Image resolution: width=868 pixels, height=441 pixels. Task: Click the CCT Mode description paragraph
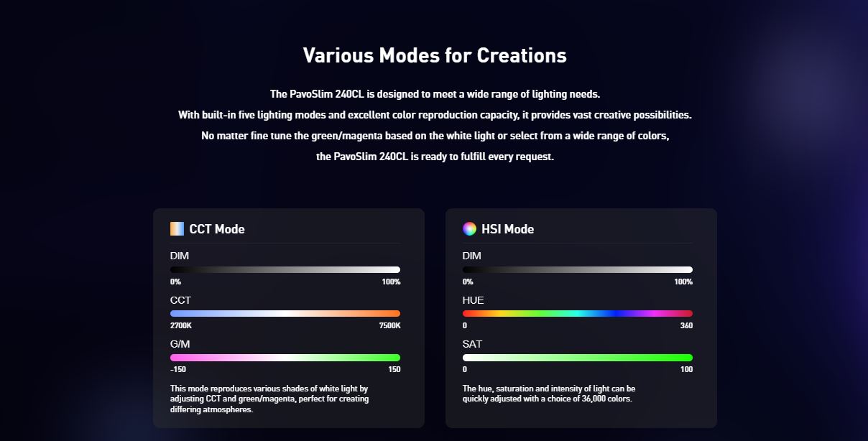(269, 399)
